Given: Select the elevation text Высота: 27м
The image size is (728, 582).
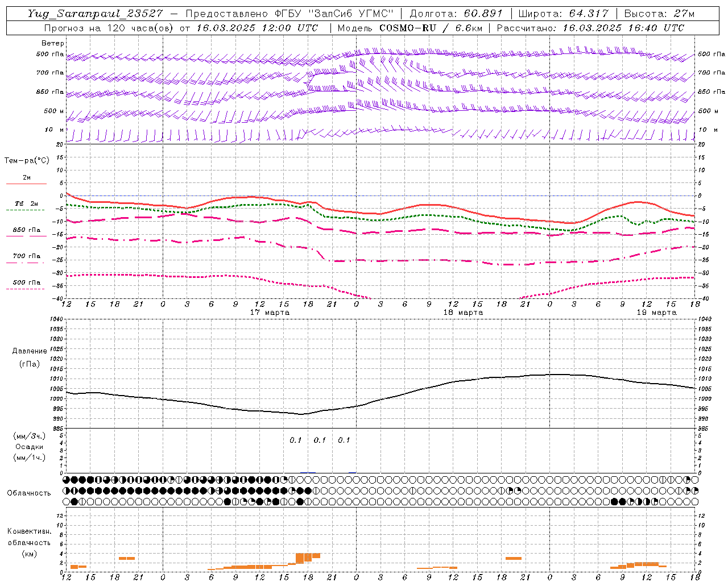Looking at the screenshot, I should (659, 14).
